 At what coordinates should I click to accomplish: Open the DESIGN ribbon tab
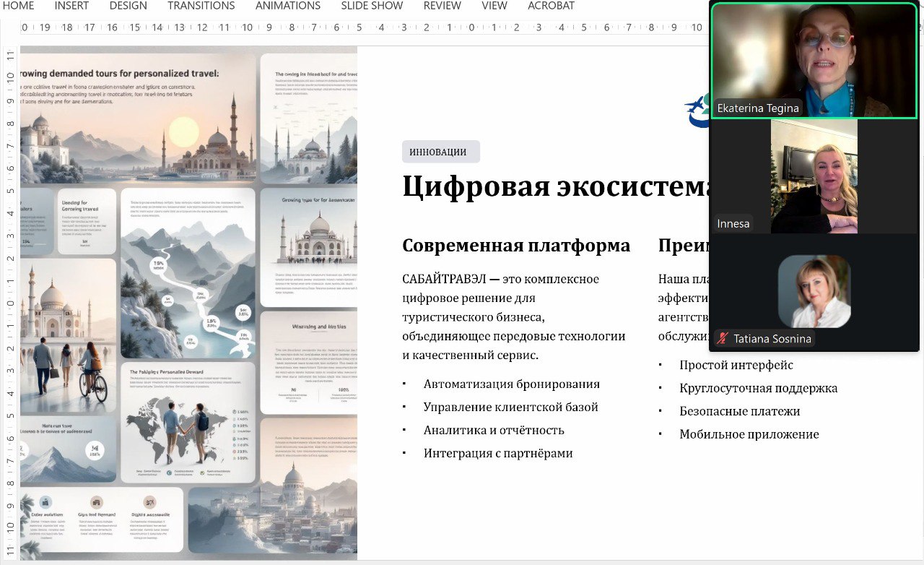point(128,6)
